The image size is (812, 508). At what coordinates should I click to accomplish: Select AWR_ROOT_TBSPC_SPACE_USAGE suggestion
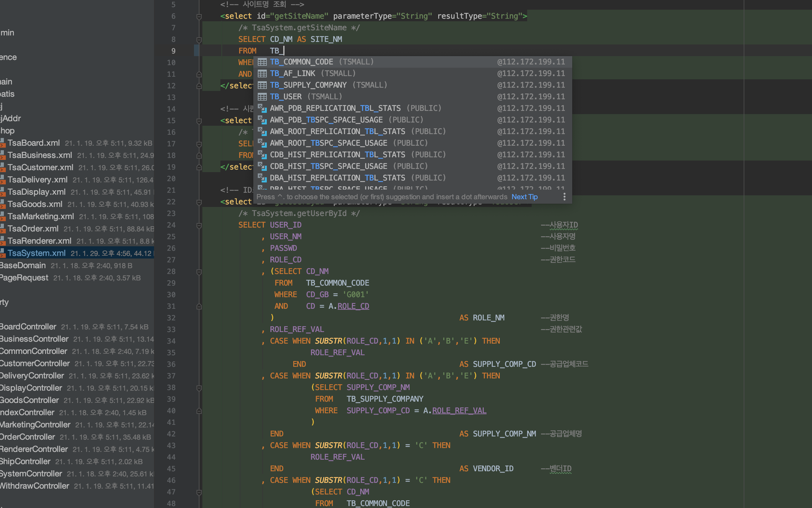tap(412, 143)
